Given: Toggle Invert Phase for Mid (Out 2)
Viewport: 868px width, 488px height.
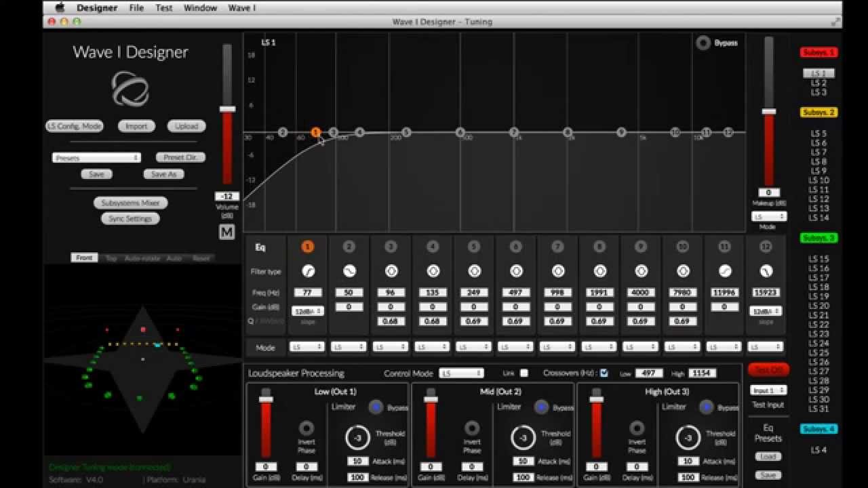Looking at the screenshot, I should coord(472,428).
